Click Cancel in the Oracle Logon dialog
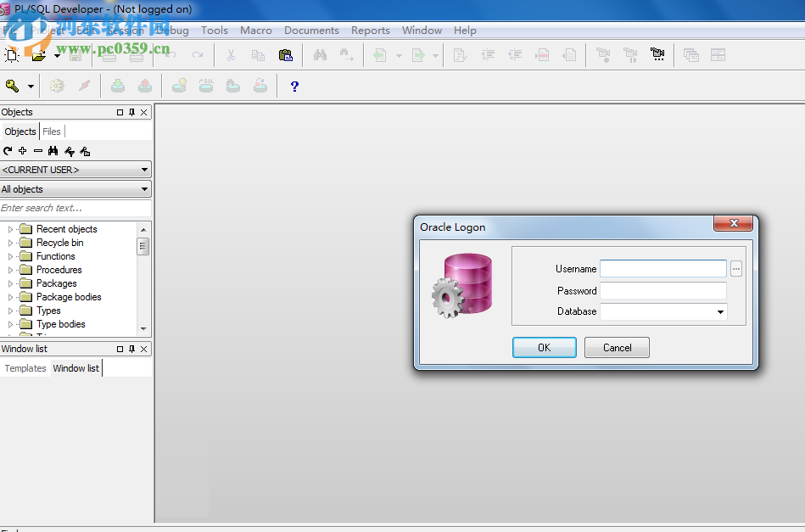 (617, 347)
